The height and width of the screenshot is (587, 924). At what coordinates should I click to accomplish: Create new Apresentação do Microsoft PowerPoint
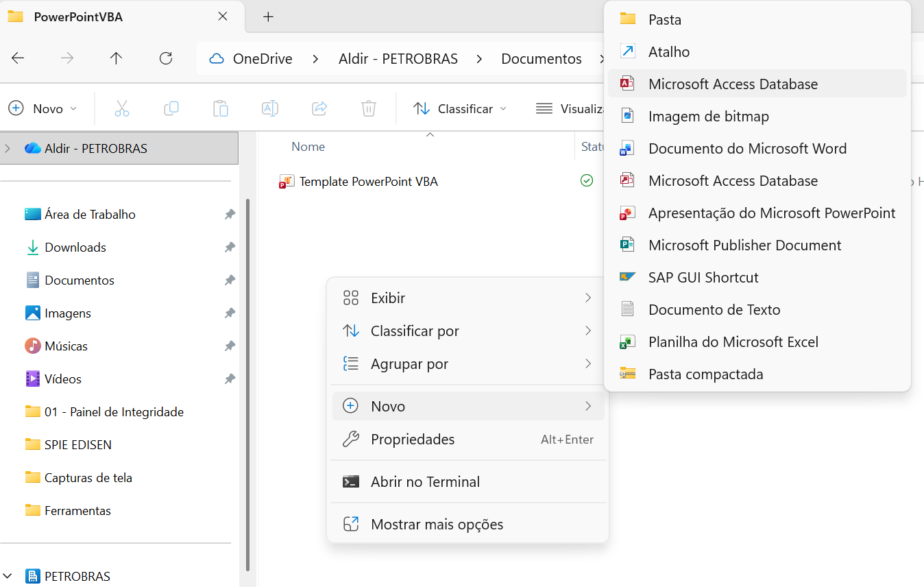[x=771, y=213]
